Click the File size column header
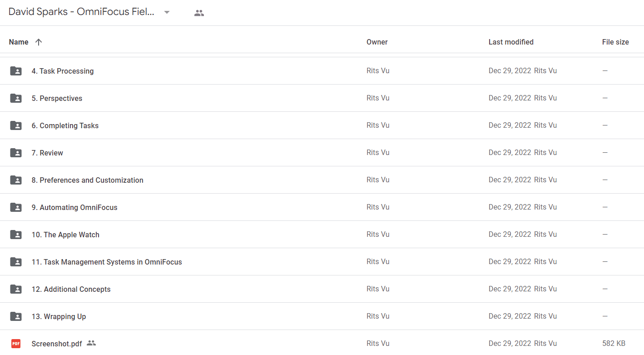The width and height of the screenshot is (644, 355). [615, 42]
